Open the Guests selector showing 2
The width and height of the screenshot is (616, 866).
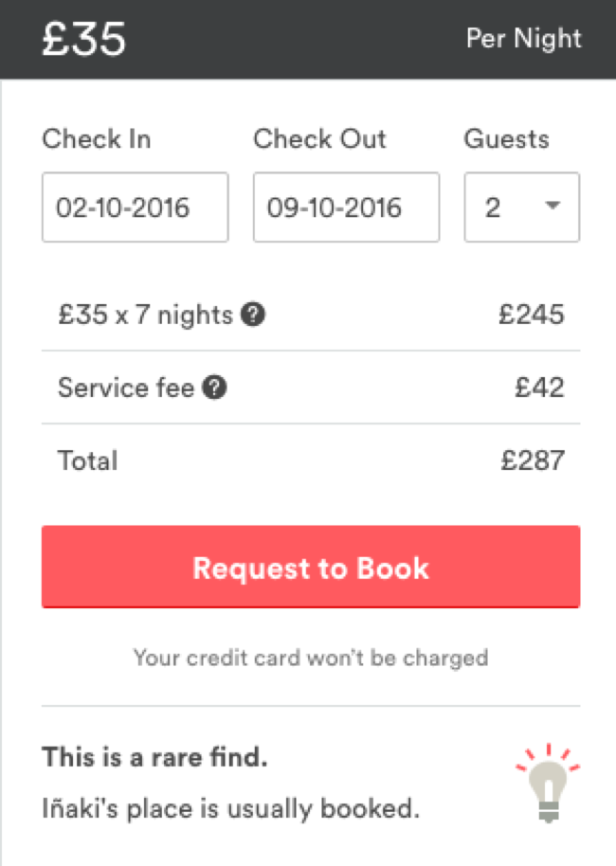click(x=521, y=207)
